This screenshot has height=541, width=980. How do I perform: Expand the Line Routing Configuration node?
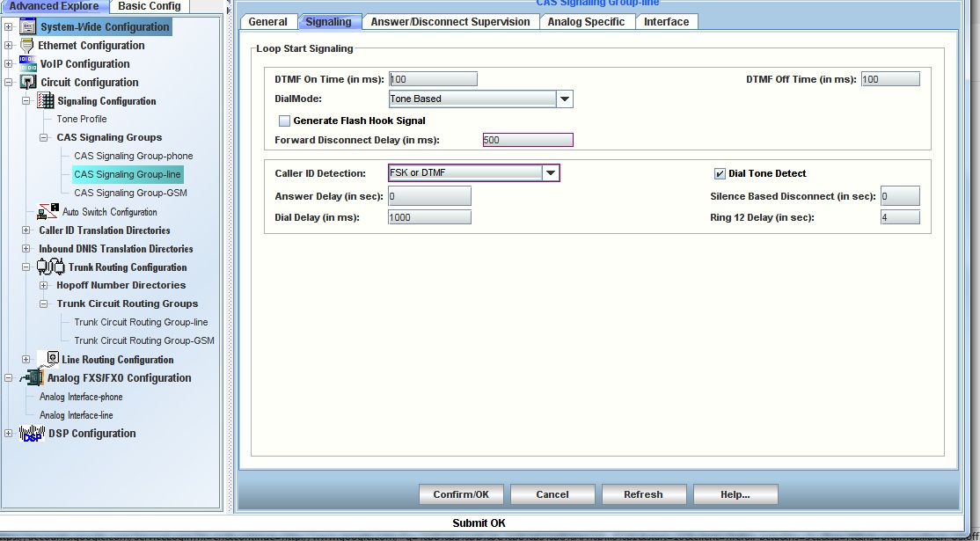(x=26, y=359)
